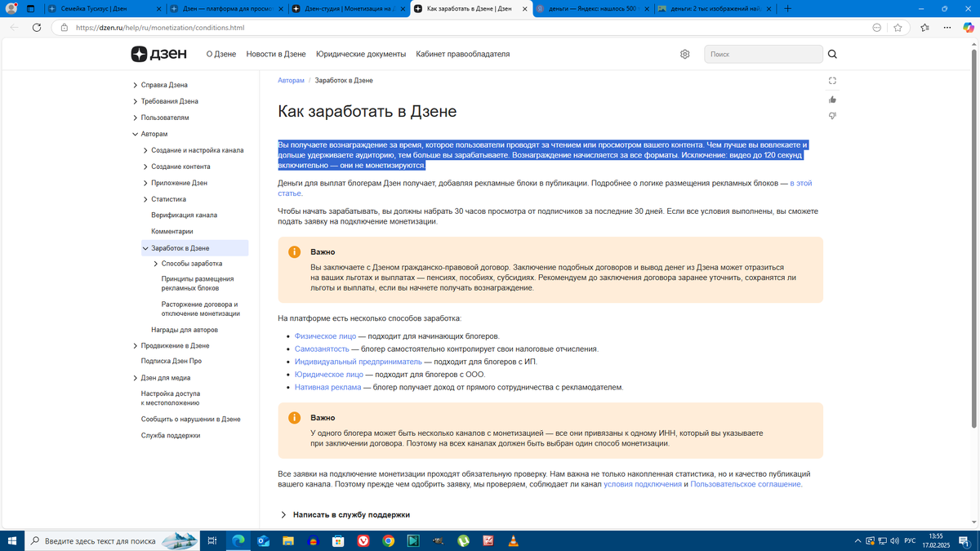980x551 pixels.
Task: Open Авторам breadcrumb link
Action: tap(291, 81)
